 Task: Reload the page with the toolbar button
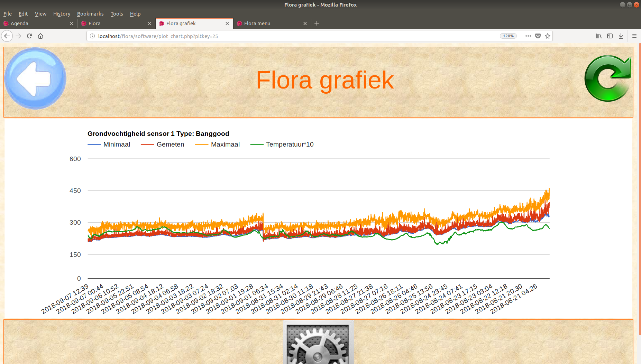point(29,36)
